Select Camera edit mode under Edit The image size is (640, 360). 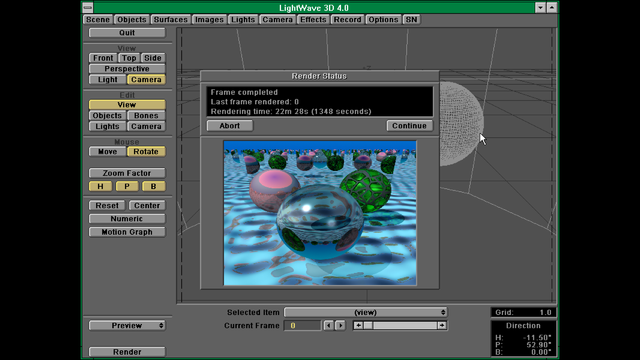pyautogui.click(x=146, y=126)
